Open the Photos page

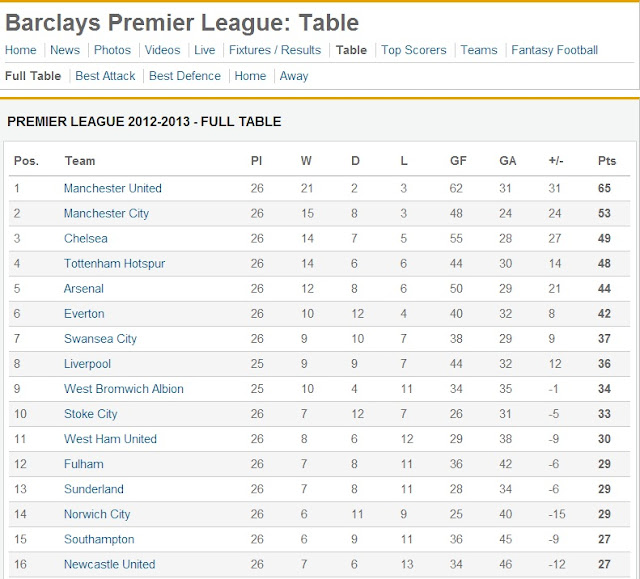click(112, 50)
